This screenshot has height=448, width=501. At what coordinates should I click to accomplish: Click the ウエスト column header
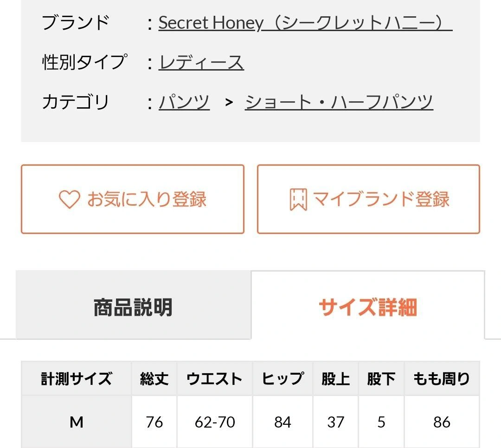[x=214, y=378]
